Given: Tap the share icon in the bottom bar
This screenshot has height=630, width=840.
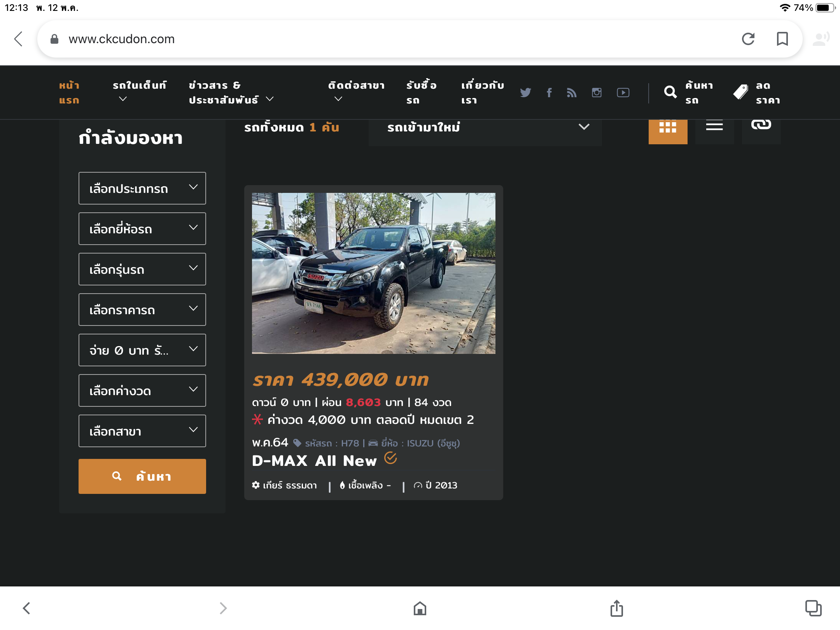Looking at the screenshot, I should tap(616, 608).
